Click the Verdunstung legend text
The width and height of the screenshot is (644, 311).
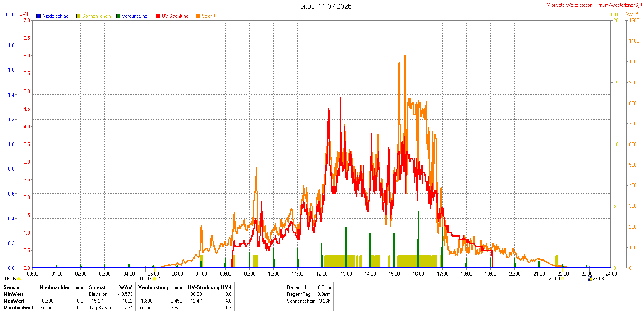click(138, 16)
